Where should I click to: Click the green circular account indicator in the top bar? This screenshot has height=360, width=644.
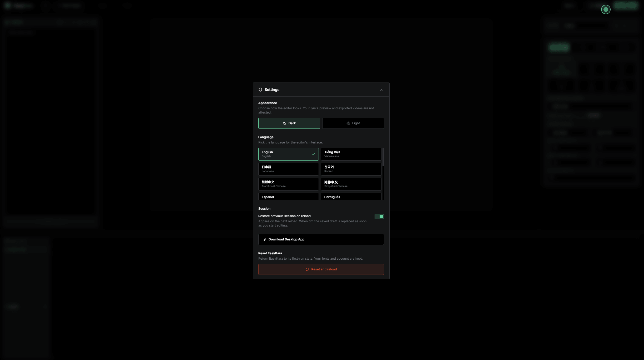606,9
